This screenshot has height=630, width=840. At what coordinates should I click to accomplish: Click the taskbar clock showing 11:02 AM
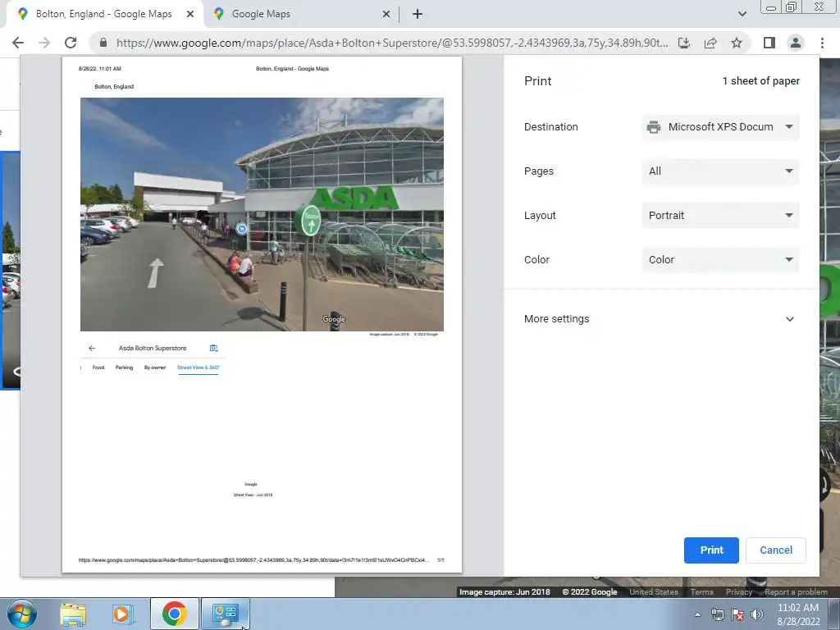pyautogui.click(x=798, y=614)
